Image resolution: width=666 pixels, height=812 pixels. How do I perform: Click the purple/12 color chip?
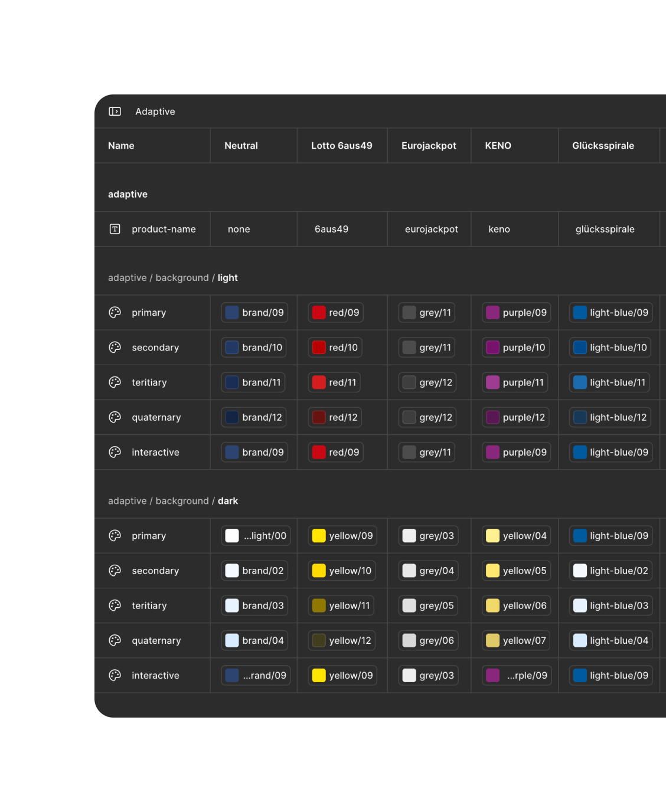(515, 417)
